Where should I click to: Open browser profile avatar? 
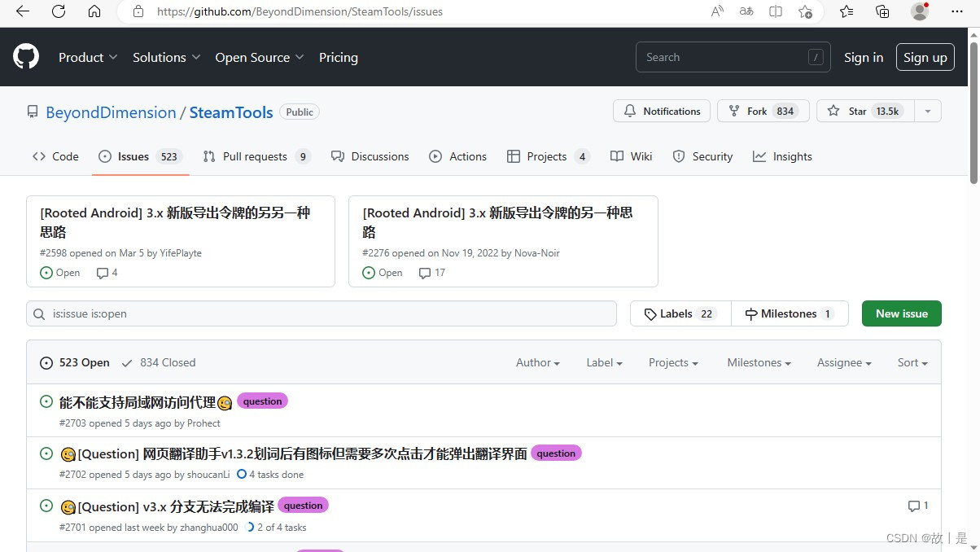point(920,11)
